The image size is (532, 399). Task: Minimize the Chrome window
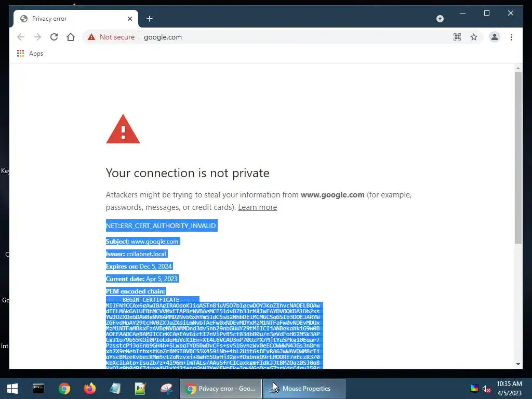(463, 13)
